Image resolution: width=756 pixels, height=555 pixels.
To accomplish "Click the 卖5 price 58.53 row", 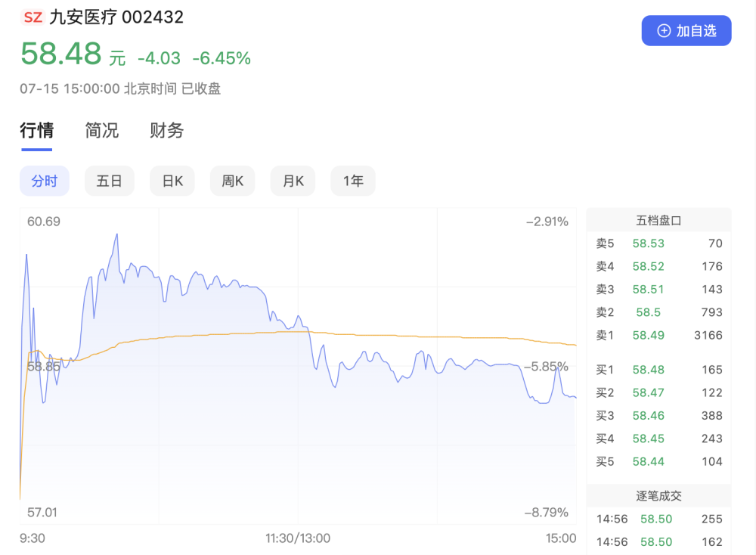I will 658,243.
